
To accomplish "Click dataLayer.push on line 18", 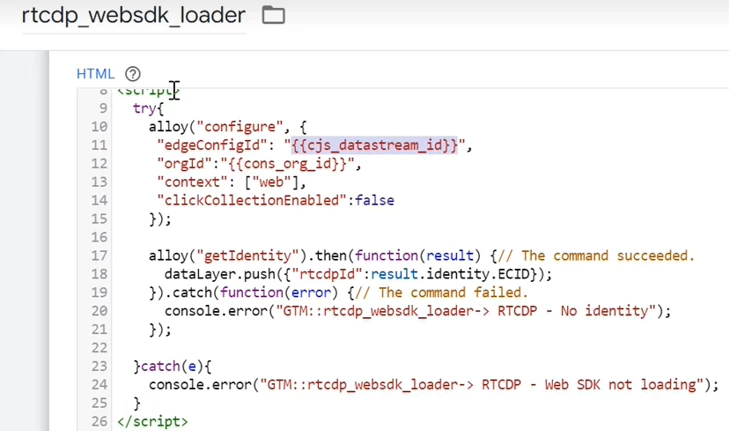I will 220,274.
